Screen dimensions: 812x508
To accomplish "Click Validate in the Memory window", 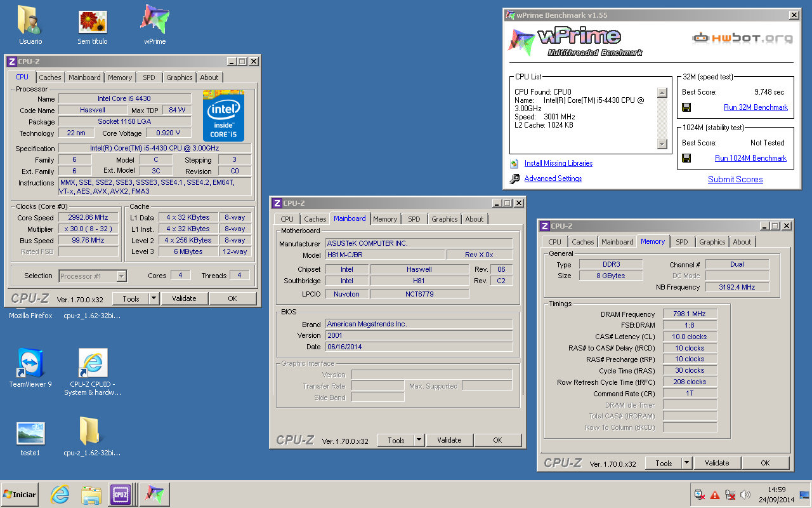I will 717,463.
